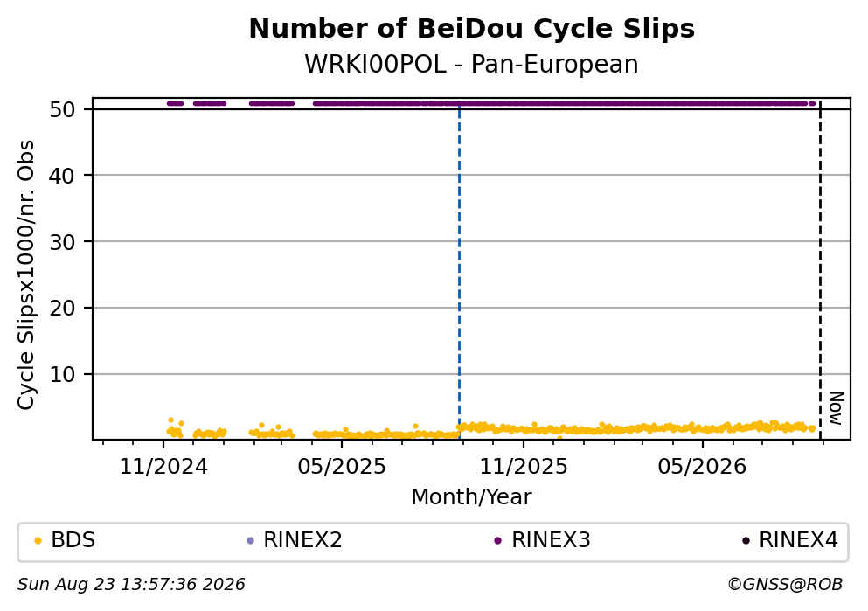Image resolution: width=868 pixels, height=611 pixels.
Task: Click the black dashed Now line
Action: click(x=820, y=271)
